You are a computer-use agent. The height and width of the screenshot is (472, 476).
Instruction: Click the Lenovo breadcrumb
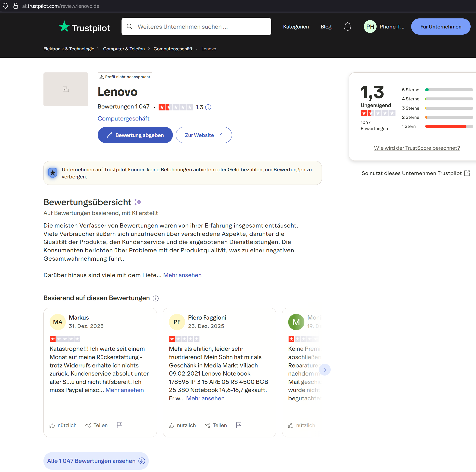[x=208, y=49]
